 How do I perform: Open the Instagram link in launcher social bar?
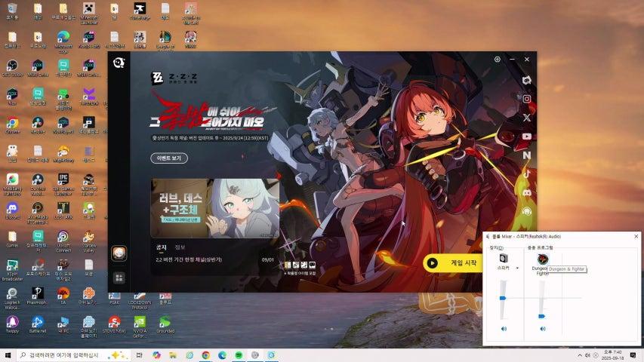527,99
